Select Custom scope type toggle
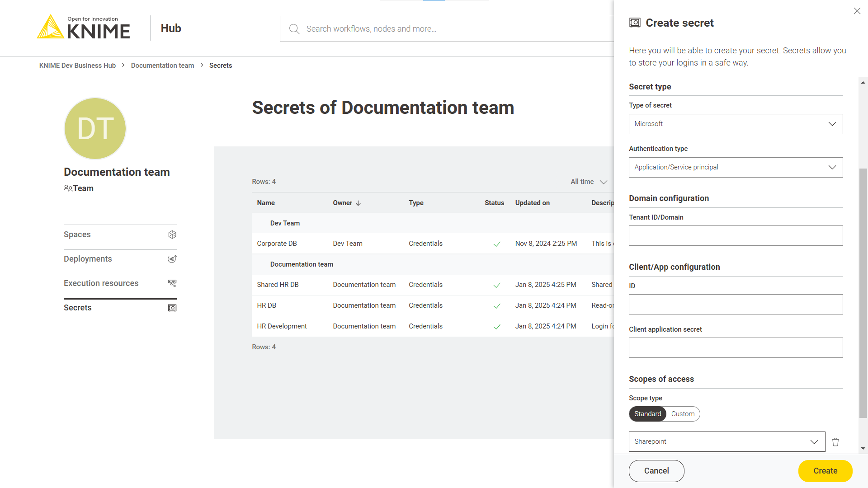 coord(683,413)
